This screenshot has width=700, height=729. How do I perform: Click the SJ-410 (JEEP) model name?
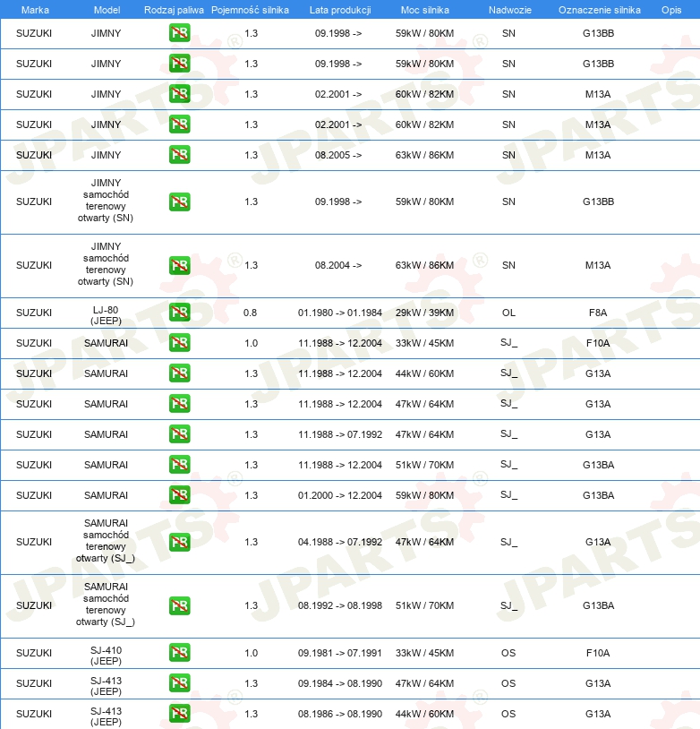point(106,653)
